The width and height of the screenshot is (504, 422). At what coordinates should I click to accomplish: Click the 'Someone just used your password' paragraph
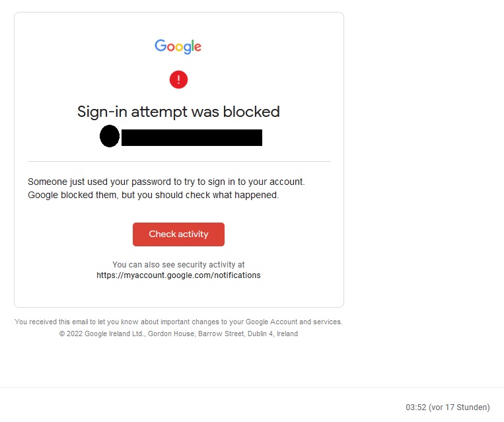[166, 188]
